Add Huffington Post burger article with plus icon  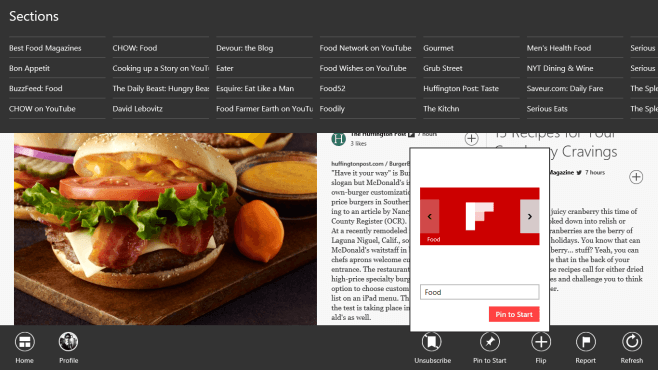471,138
